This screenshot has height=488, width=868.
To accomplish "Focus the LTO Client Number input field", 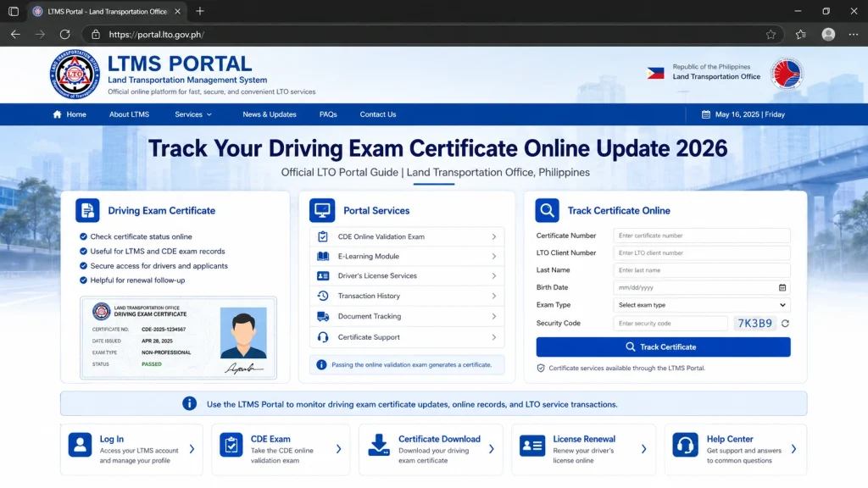I will pos(701,252).
